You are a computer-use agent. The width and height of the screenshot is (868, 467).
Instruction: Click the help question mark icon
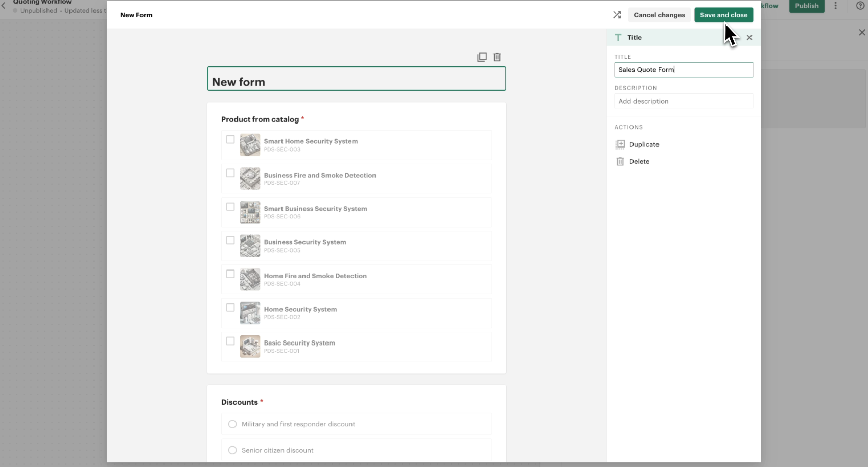point(860,6)
